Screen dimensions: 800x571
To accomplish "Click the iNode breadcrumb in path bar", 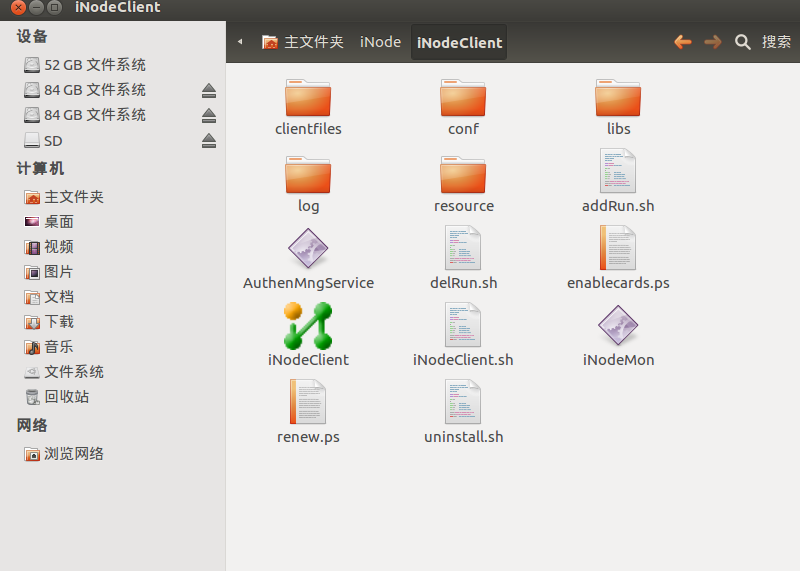I will tap(380, 42).
